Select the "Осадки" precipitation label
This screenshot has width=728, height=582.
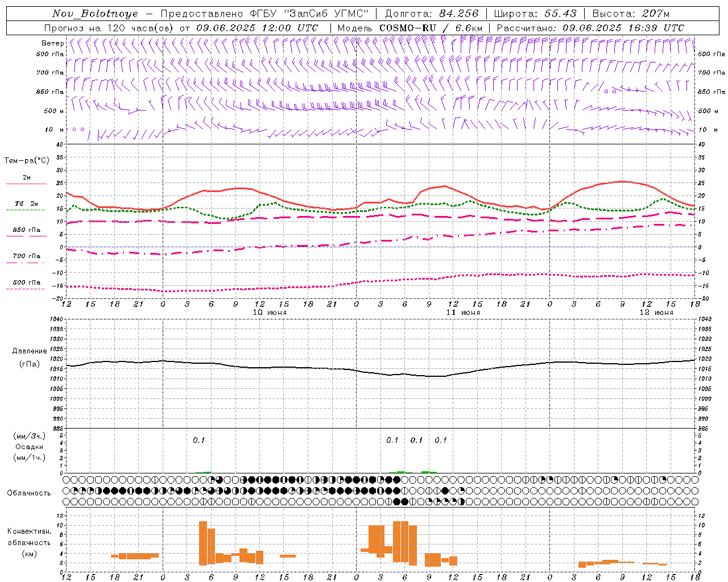[30, 447]
